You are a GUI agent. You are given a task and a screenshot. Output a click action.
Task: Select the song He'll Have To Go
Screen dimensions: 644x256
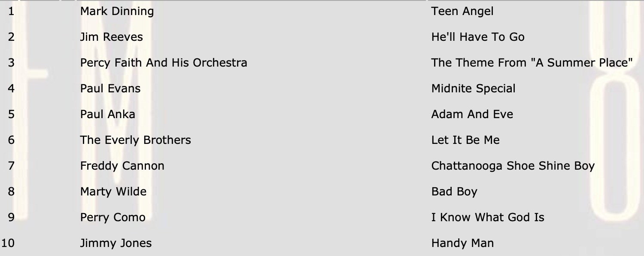478,37
